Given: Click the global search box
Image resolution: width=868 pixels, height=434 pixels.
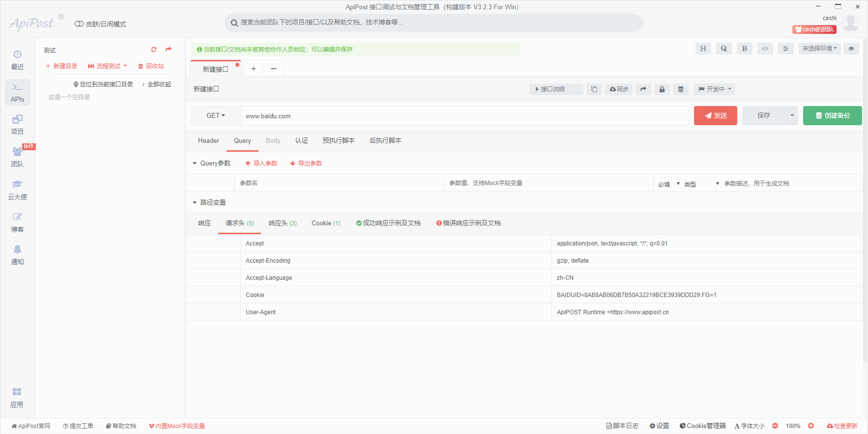Looking at the screenshot, I should point(434,23).
